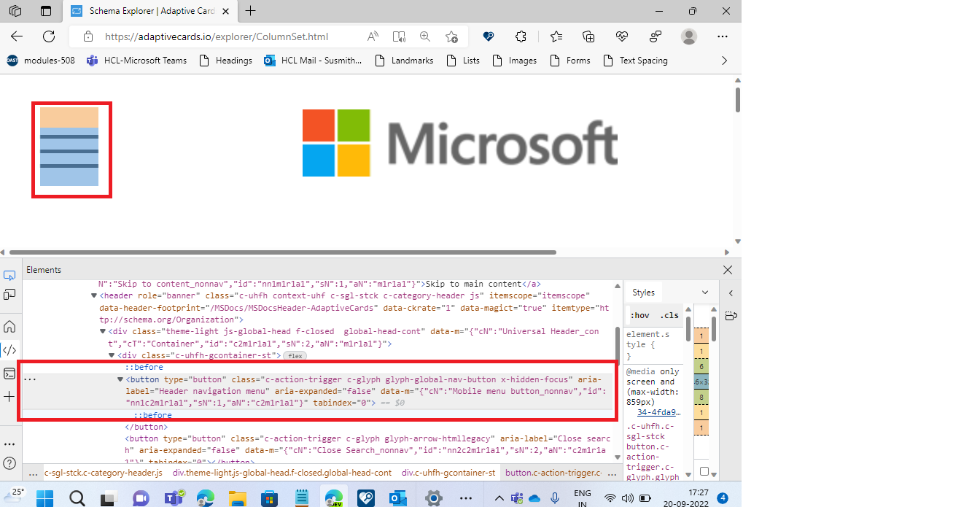
Task: Activate DevTools inspect element tool
Action: [9, 276]
